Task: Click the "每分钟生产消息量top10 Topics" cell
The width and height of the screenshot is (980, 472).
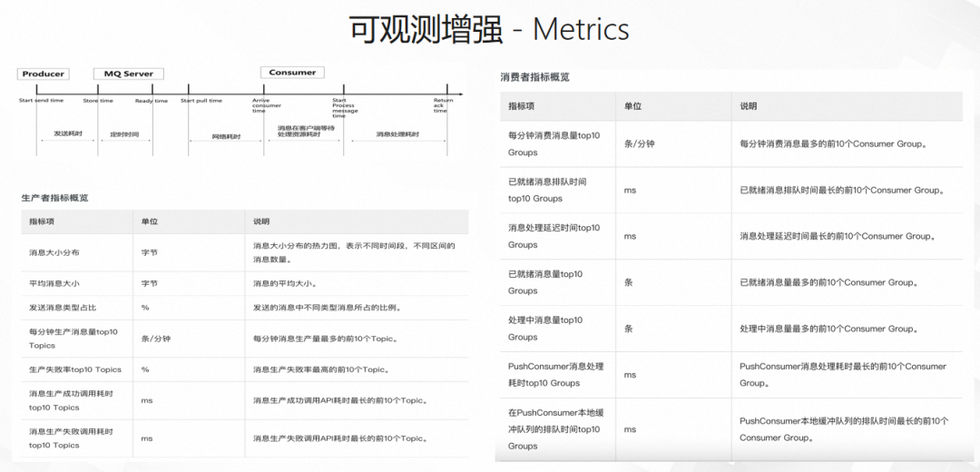Action: tap(73, 339)
